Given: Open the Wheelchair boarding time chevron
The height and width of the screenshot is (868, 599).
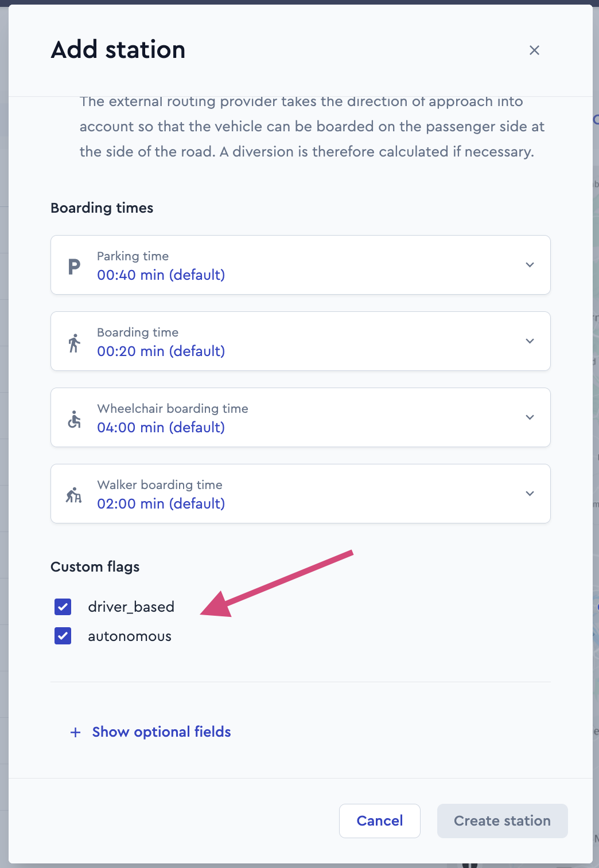Looking at the screenshot, I should point(530,417).
